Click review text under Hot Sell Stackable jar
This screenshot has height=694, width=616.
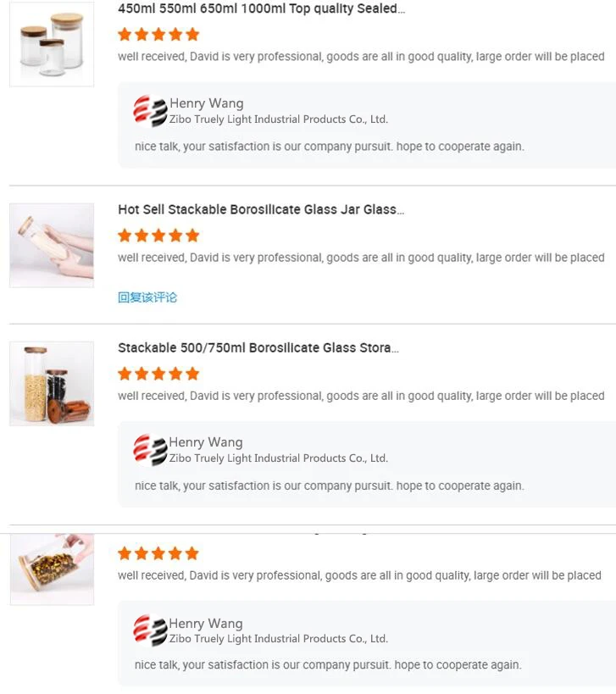point(361,258)
